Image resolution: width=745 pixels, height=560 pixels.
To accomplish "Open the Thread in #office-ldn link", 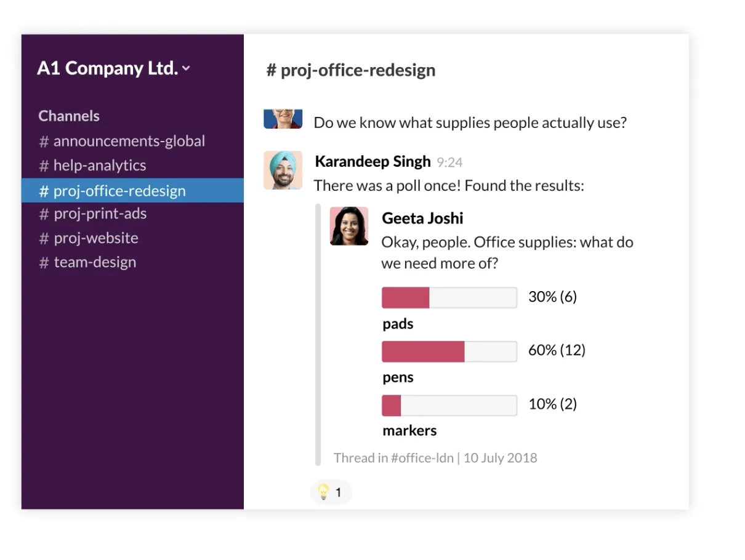I will 393,458.
